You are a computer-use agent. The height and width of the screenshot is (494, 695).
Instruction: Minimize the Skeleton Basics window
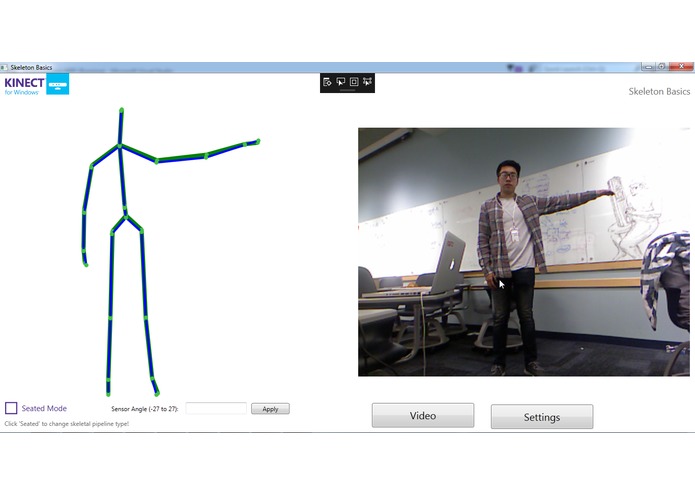point(648,67)
